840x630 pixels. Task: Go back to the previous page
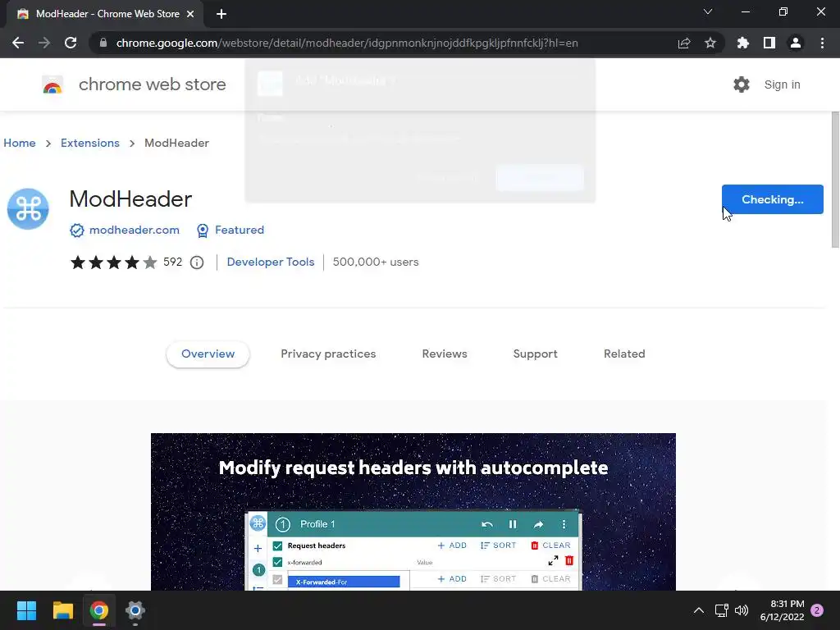18,43
